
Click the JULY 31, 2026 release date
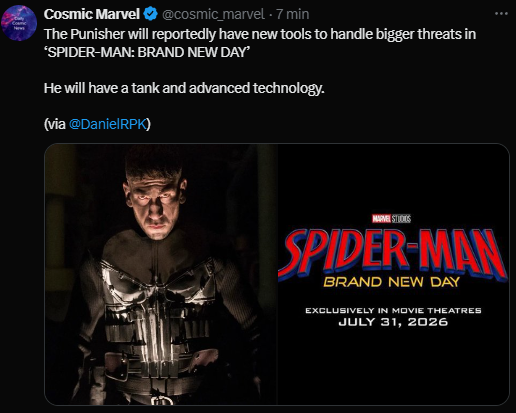pos(393,322)
